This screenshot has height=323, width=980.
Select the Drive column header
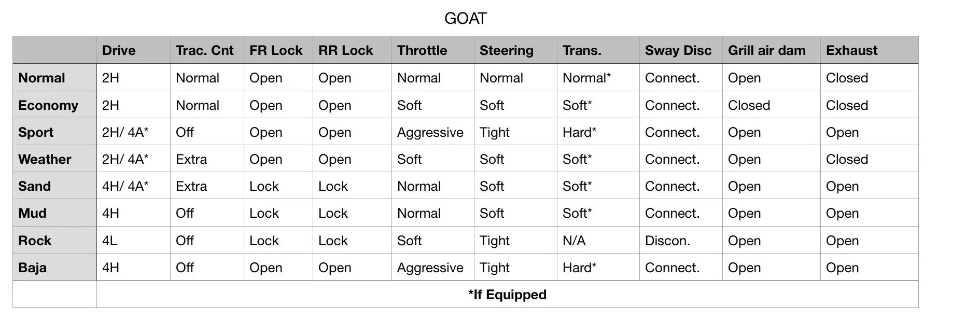(133, 50)
